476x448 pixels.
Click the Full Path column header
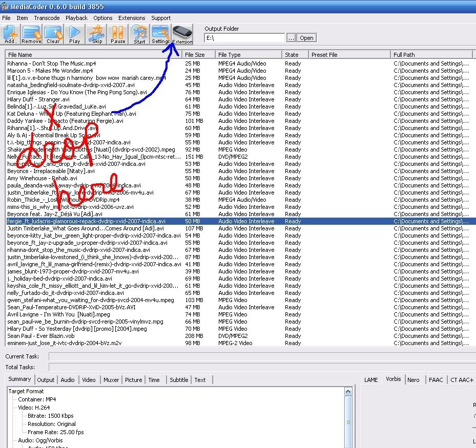(431, 55)
